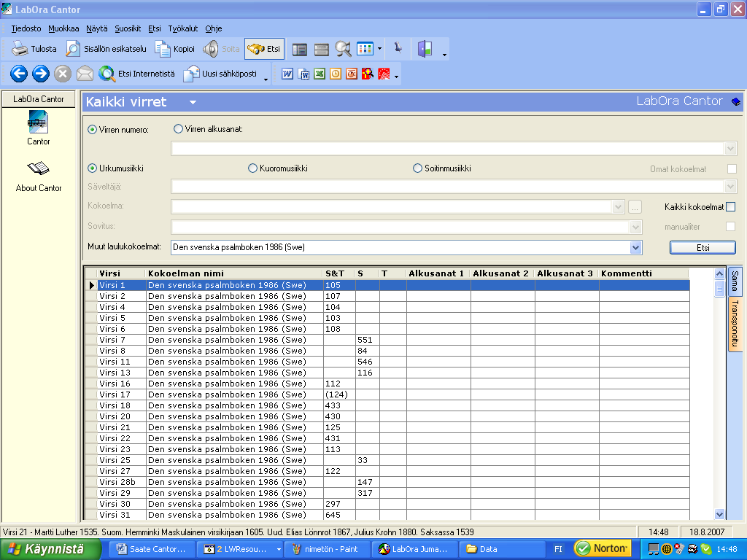747x560 pixels.
Task: Click the Etsi binoculars toolbar button
Action: point(264,49)
